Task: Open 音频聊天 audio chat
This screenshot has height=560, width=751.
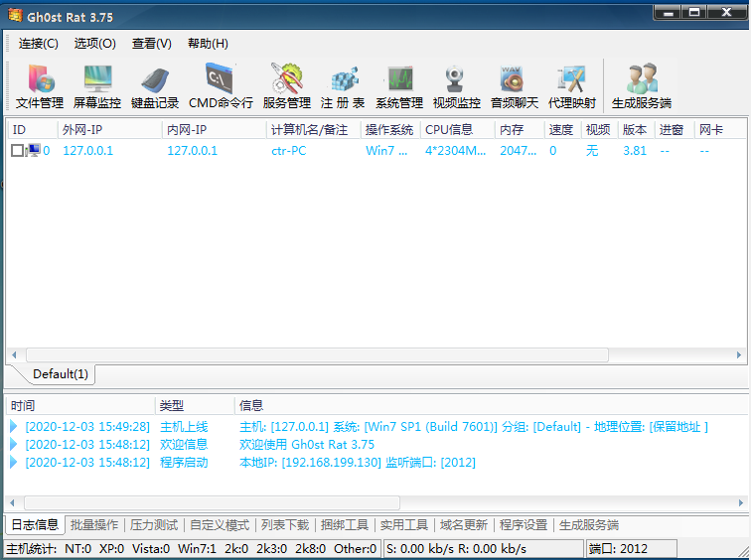Action: pyautogui.click(x=515, y=85)
